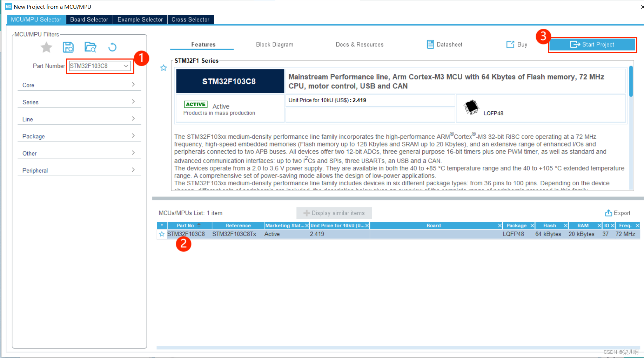
Task: Click the star column header in list
Action: (162, 226)
